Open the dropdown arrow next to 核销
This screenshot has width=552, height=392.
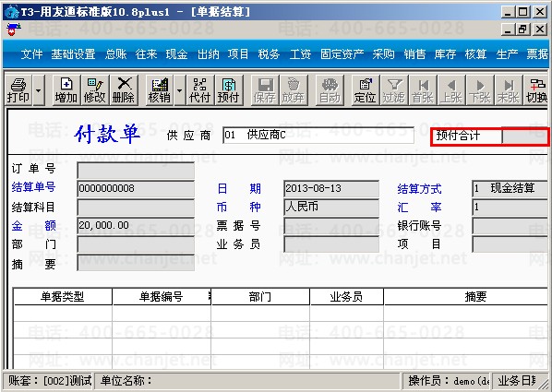pyautogui.click(x=180, y=90)
